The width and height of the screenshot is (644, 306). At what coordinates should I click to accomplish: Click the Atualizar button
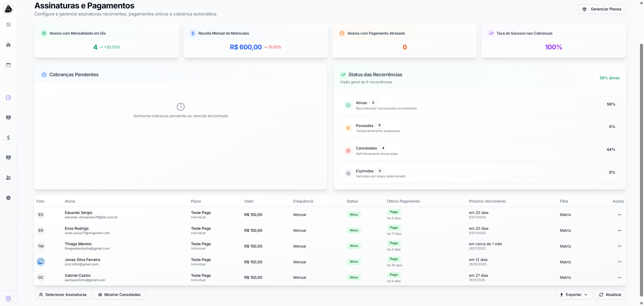click(x=610, y=295)
